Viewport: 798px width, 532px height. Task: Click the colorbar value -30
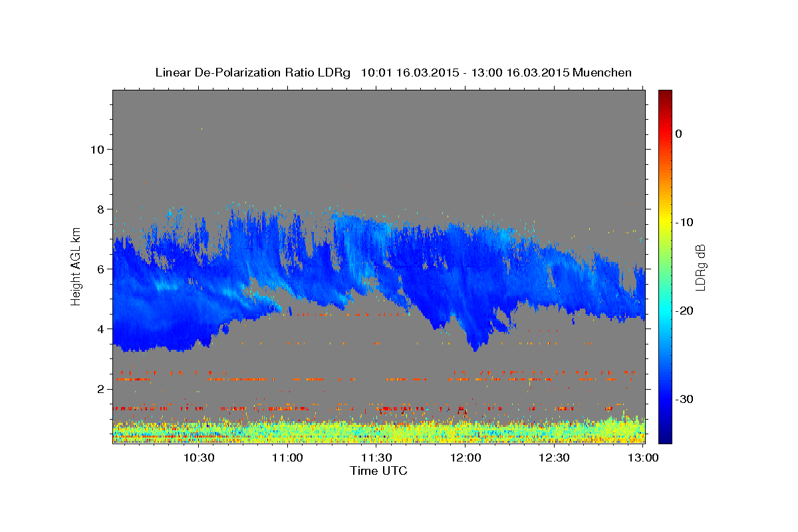(x=685, y=399)
